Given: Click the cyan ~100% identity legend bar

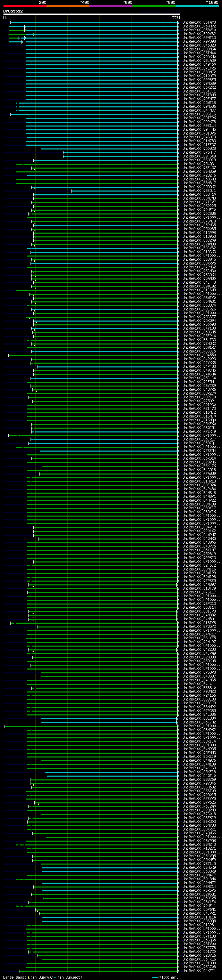Looking at the screenshot, I should tap(197, 6).
